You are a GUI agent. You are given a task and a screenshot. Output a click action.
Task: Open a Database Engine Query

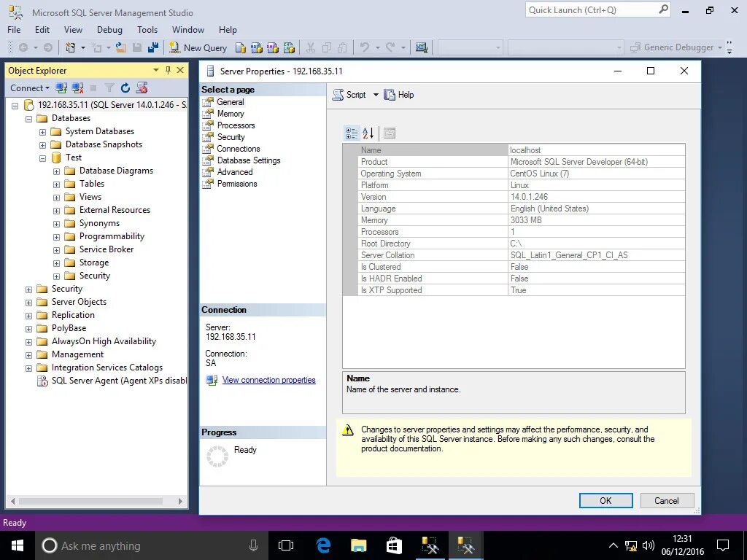pyautogui.click(x=241, y=47)
